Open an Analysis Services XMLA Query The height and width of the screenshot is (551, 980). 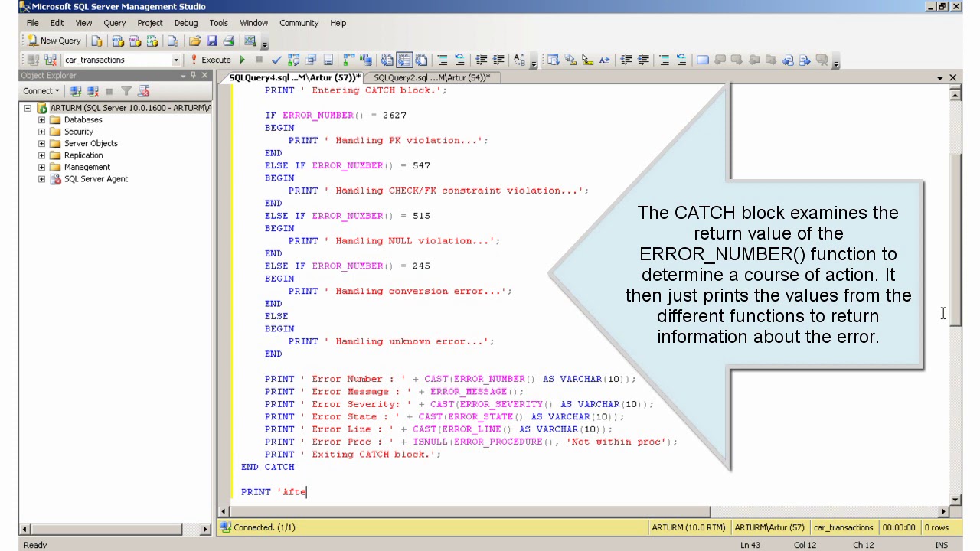tap(152, 41)
